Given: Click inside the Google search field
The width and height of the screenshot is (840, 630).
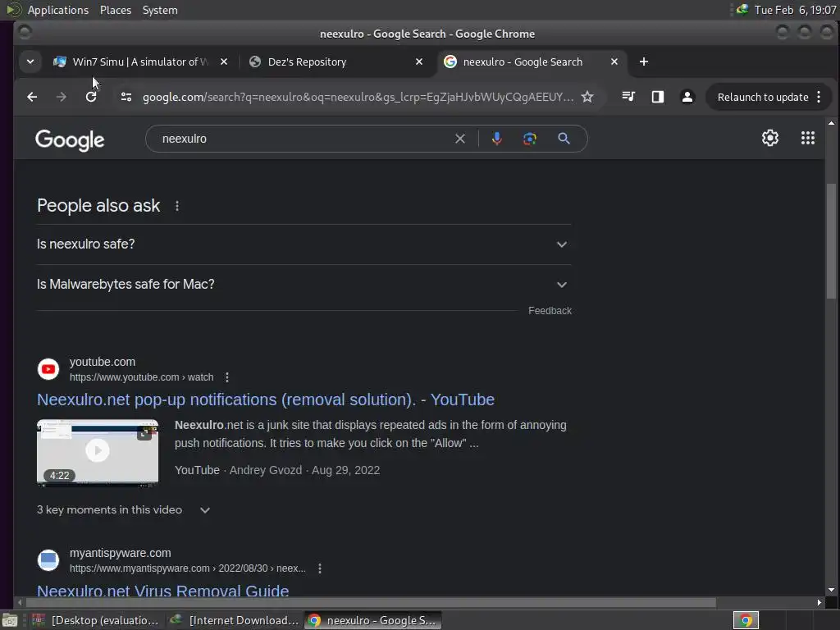Looking at the screenshot, I should (x=305, y=139).
